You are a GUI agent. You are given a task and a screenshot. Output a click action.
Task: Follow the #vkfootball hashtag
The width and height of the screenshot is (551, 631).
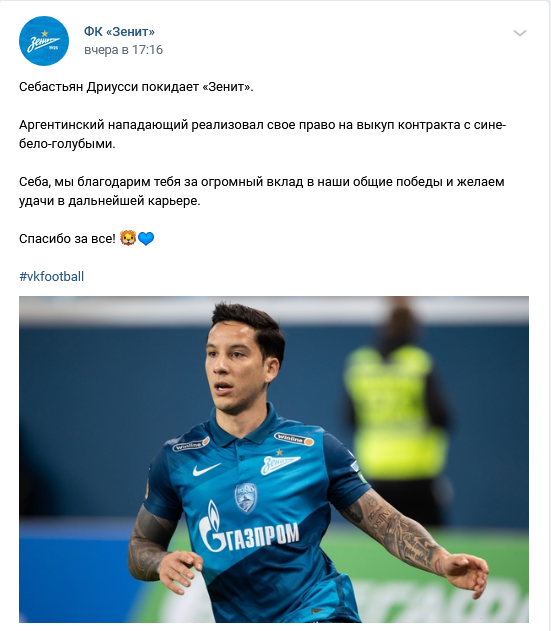(52, 276)
